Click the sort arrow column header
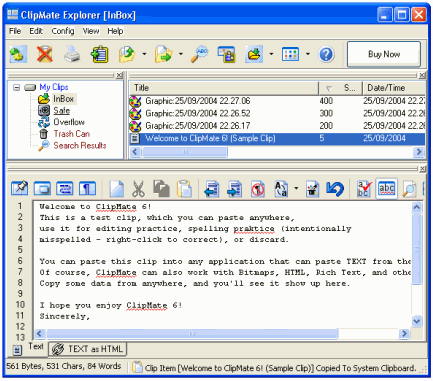The width and height of the screenshot is (433, 381). (329, 88)
